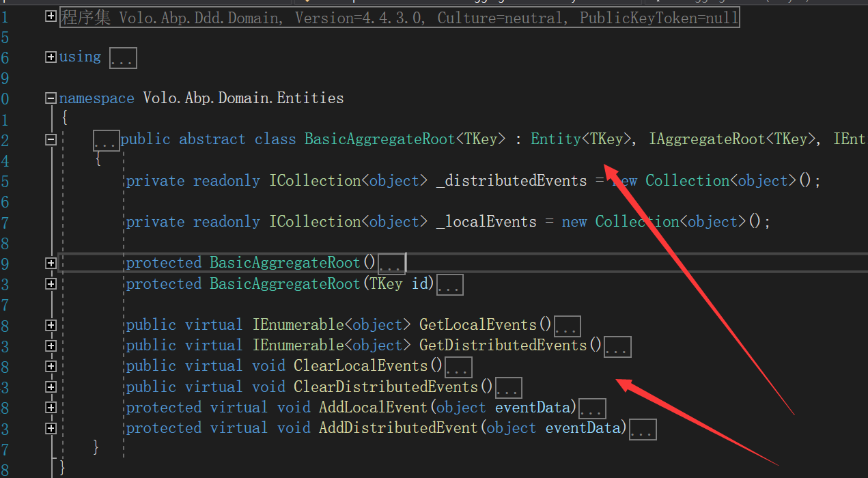868x478 pixels.
Task: Click the 'abstract' keyword in class declaration
Action: (212, 139)
